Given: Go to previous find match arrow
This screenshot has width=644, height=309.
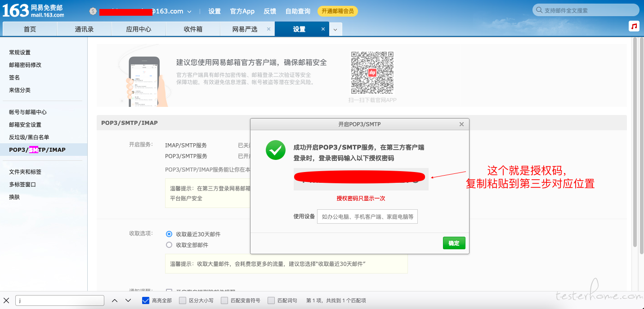Looking at the screenshot, I should click(115, 300).
